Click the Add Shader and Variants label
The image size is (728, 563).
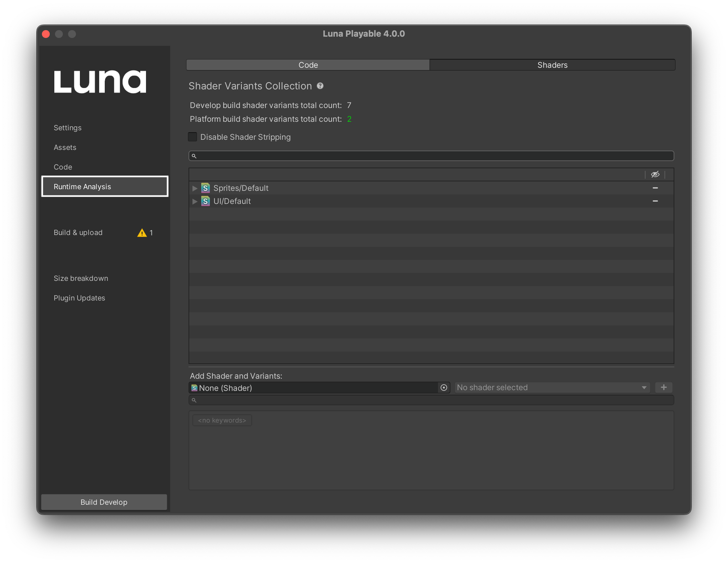(236, 376)
